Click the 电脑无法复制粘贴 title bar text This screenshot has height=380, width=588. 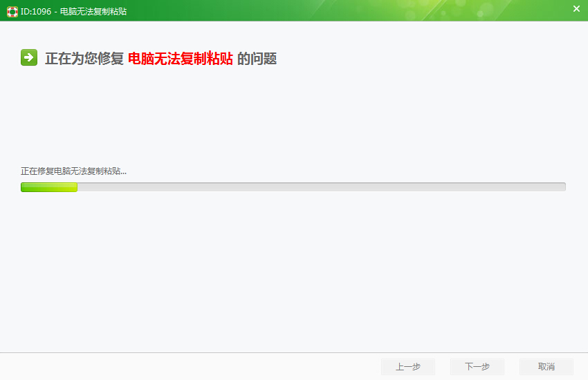(93, 12)
